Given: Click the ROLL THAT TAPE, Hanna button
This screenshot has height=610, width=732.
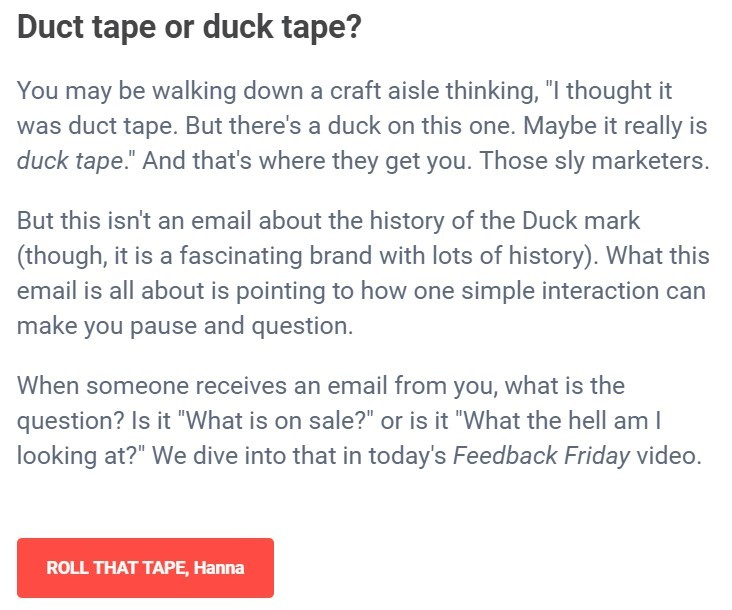Looking at the screenshot, I should [145, 568].
